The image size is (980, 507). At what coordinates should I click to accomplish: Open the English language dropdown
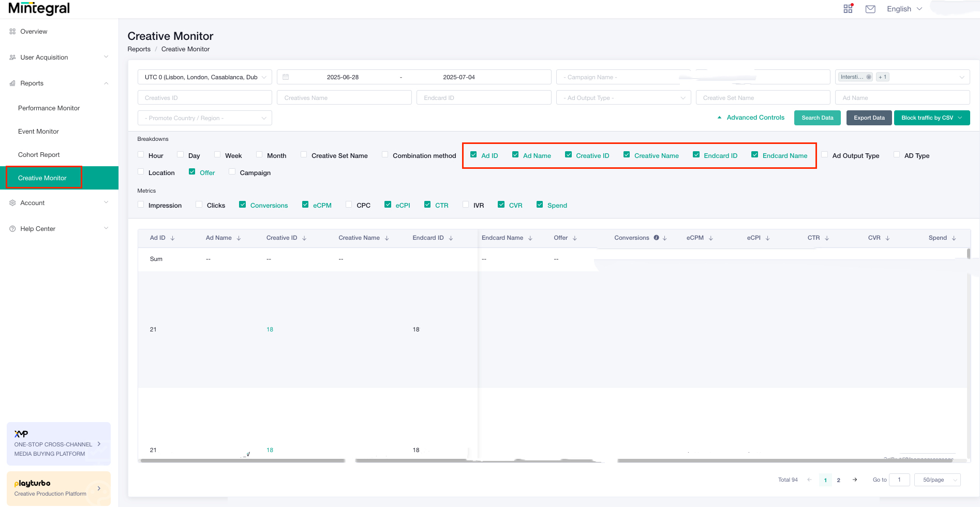coord(903,8)
